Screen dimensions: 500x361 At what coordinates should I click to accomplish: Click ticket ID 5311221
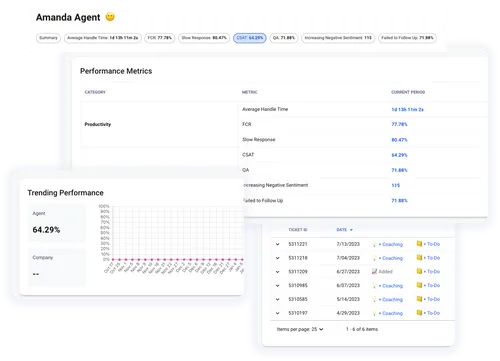(298, 244)
